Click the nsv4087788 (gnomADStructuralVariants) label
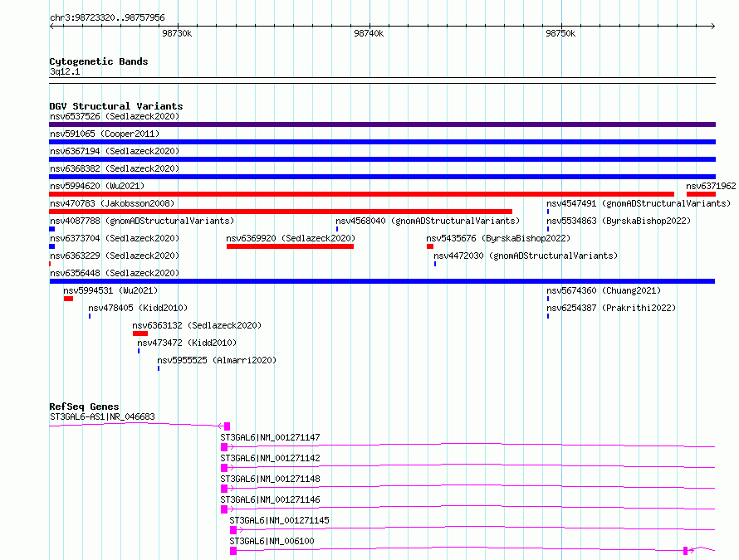The height and width of the screenshot is (560, 739). (142, 221)
